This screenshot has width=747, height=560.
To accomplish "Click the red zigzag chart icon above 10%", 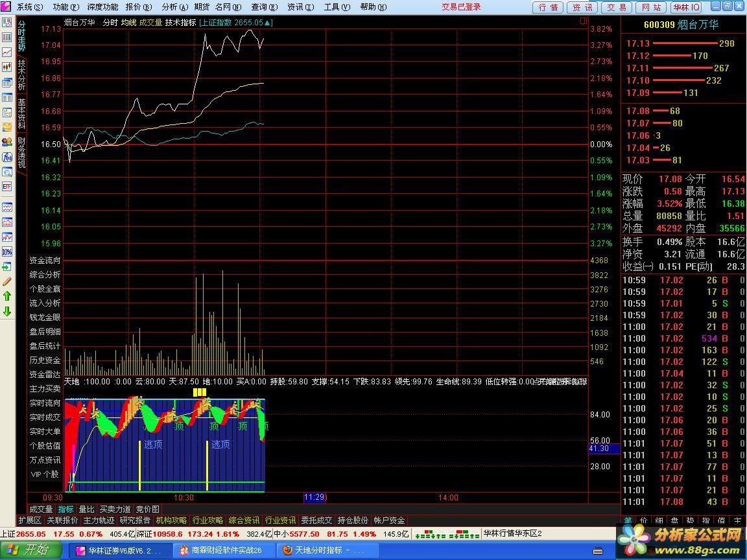I will click(6, 237).
